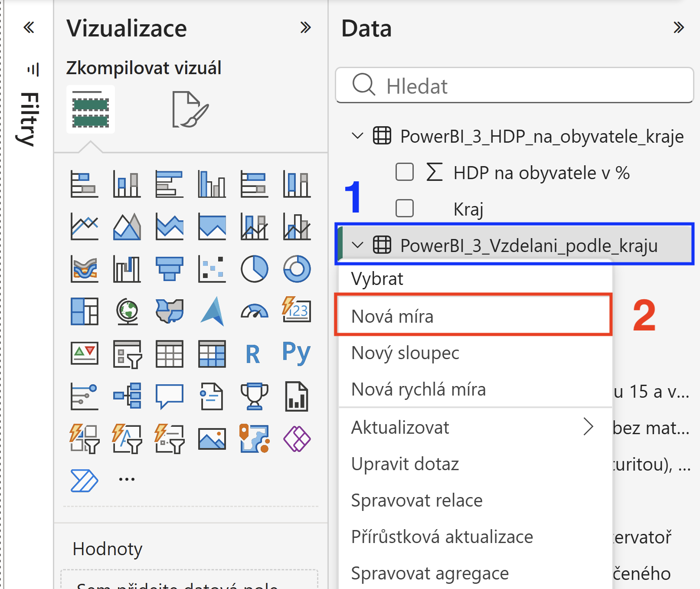This screenshot has height=589, width=700.
Task: Choose the scatter chart visual
Action: (x=212, y=269)
